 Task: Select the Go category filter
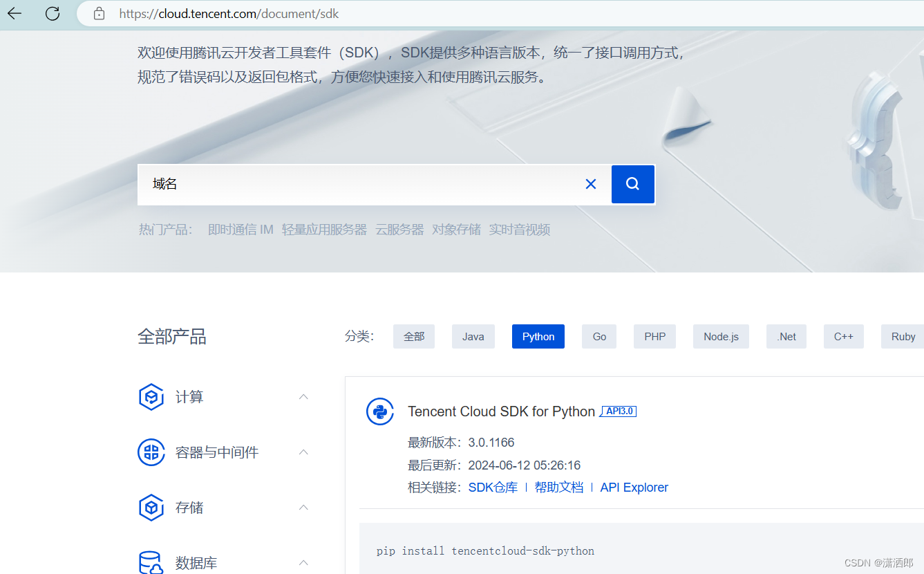[x=599, y=336]
